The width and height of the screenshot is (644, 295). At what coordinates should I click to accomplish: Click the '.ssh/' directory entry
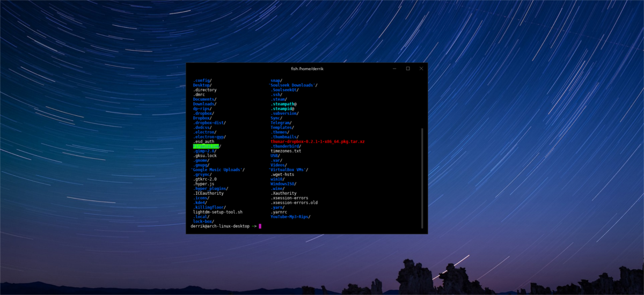point(276,94)
